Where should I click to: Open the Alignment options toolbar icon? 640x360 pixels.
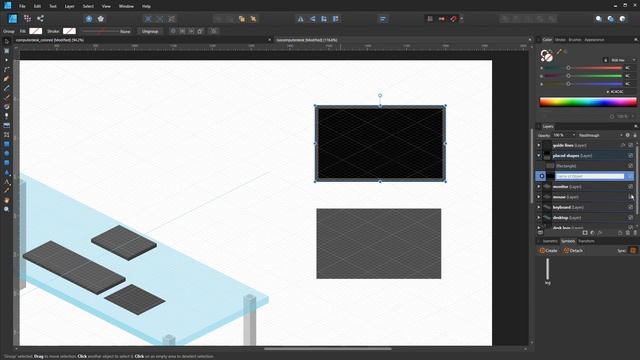[x=383, y=19]
